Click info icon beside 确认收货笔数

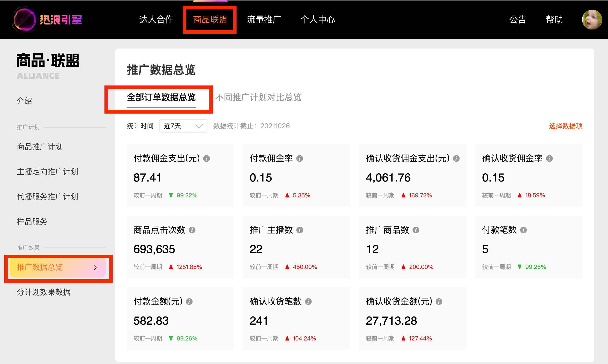click(x=308, y=302)
